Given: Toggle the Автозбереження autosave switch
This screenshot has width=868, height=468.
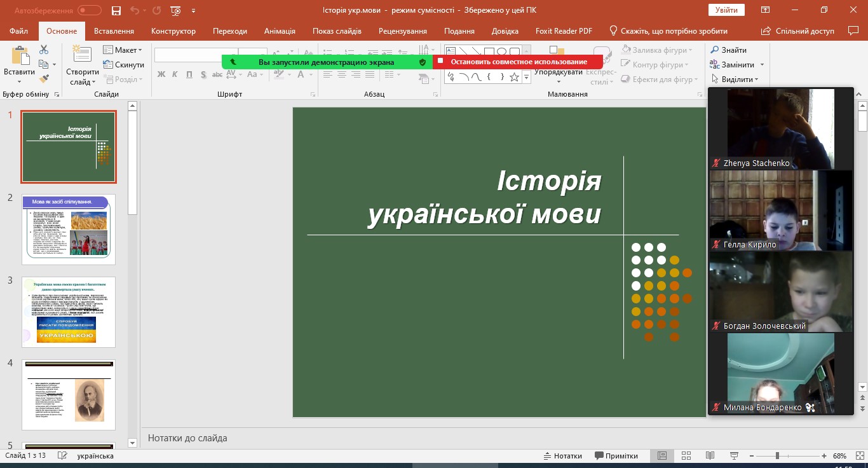Looking at the screenshot, I should coord(89,11).
